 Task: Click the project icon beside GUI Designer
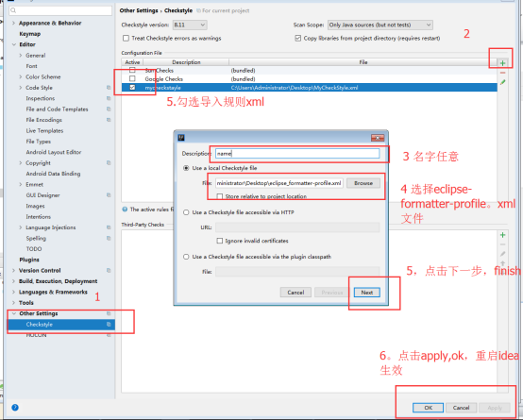[109, 195]
